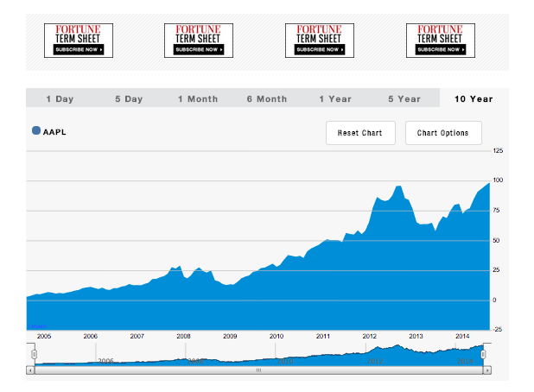Screen dimensions: 534x392
Task: Select the 1 Month range tab
Action: (198, 99)
